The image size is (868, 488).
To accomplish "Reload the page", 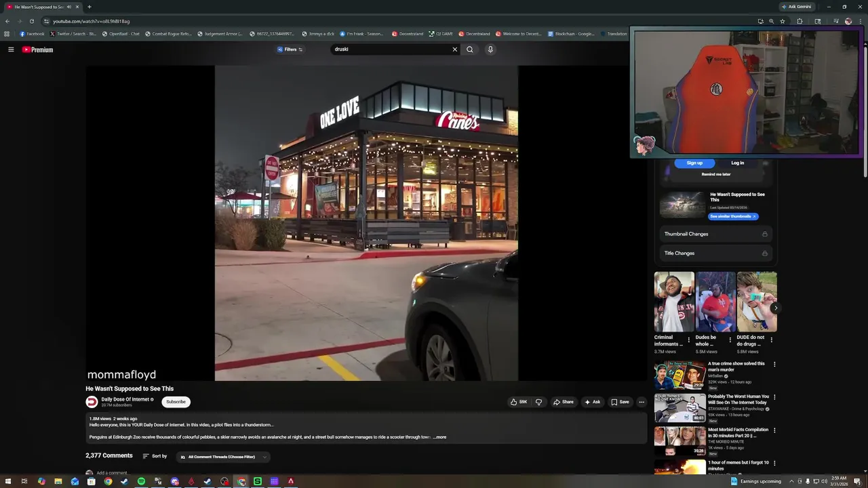I will coord(31,21).
